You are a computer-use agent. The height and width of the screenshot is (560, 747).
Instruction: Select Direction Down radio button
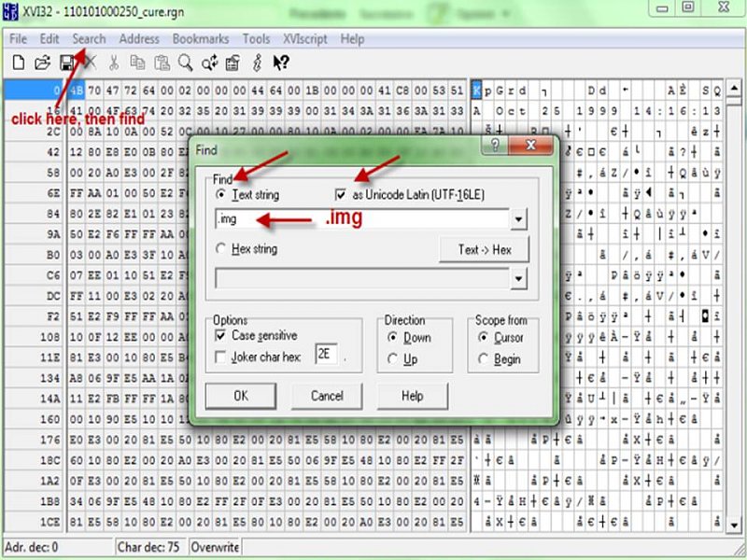(x=392, y=338)
